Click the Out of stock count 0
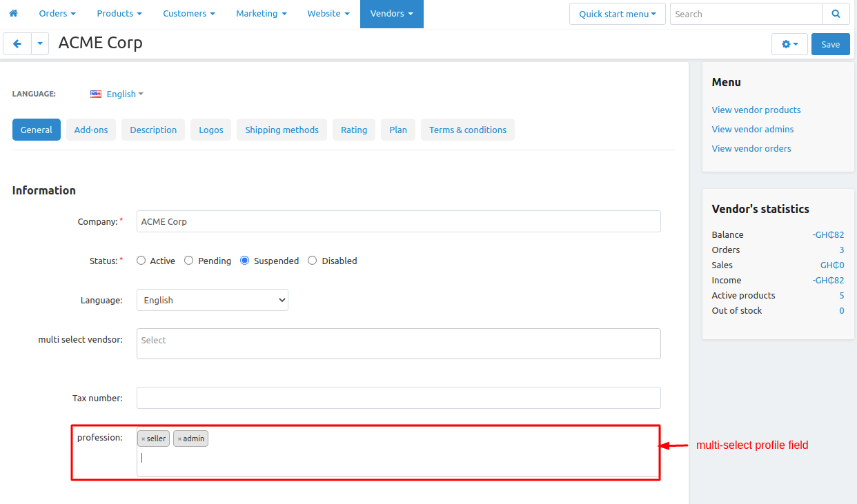 (x=842, y=310)
